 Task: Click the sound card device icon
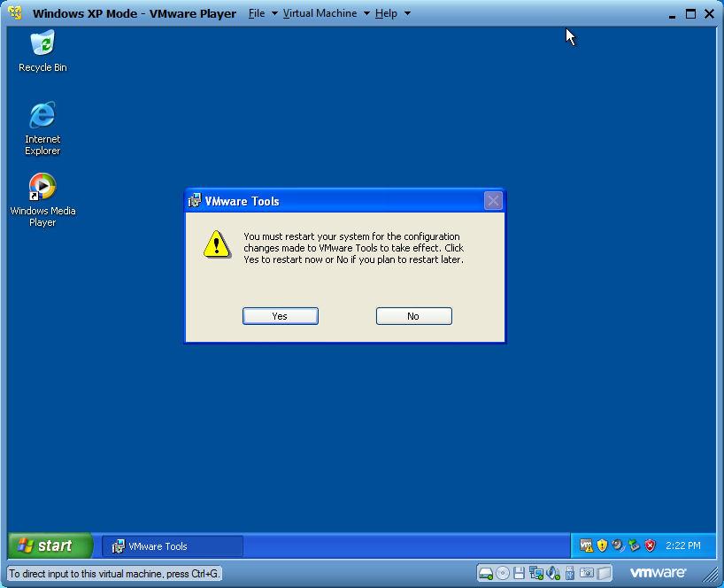coord(553,573)
